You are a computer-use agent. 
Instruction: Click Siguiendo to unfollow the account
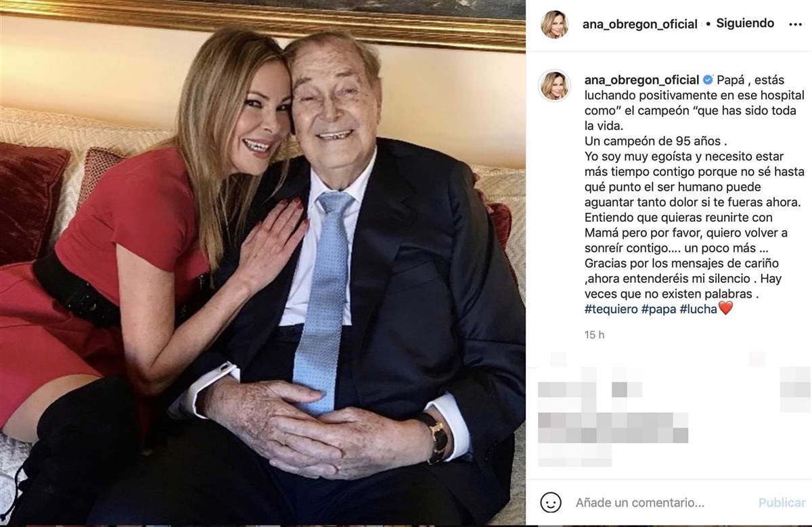[x=744, y=22]
